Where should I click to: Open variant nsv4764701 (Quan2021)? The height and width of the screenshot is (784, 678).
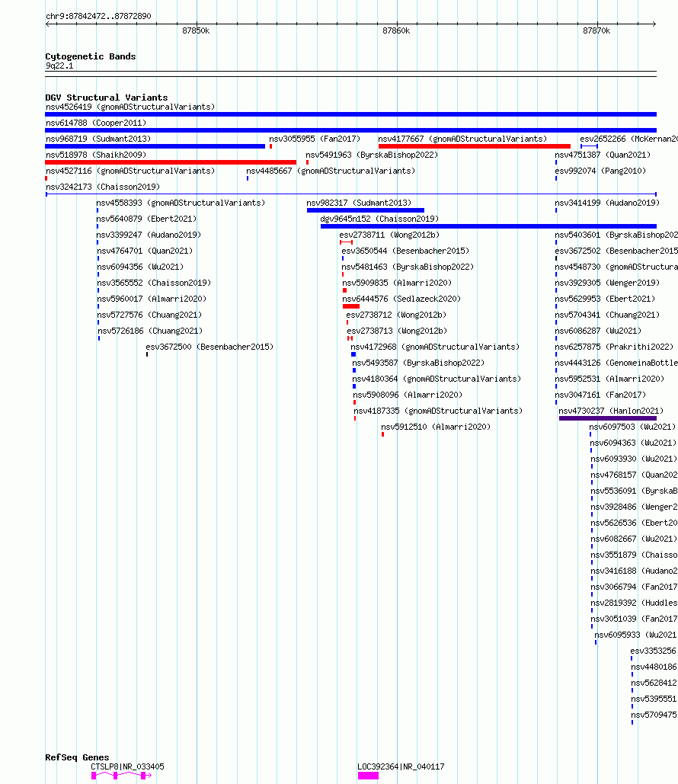pos(145,251)
